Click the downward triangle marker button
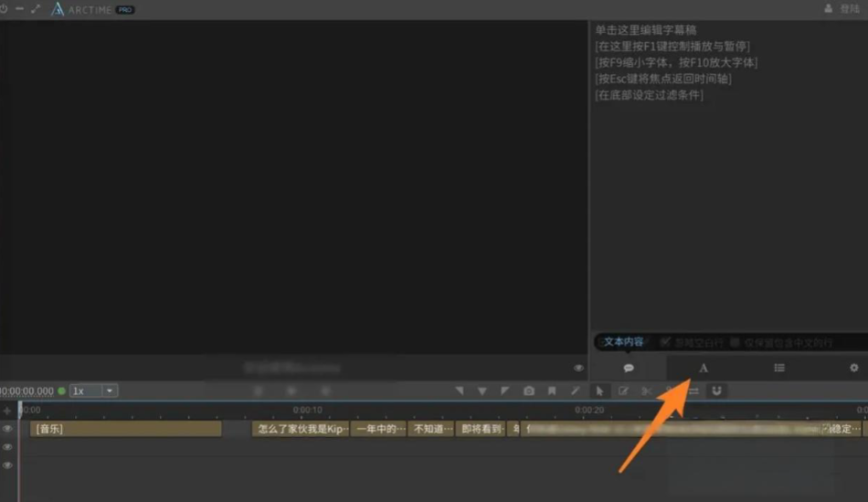The image size is (868, 502). (x=482, y=390)
